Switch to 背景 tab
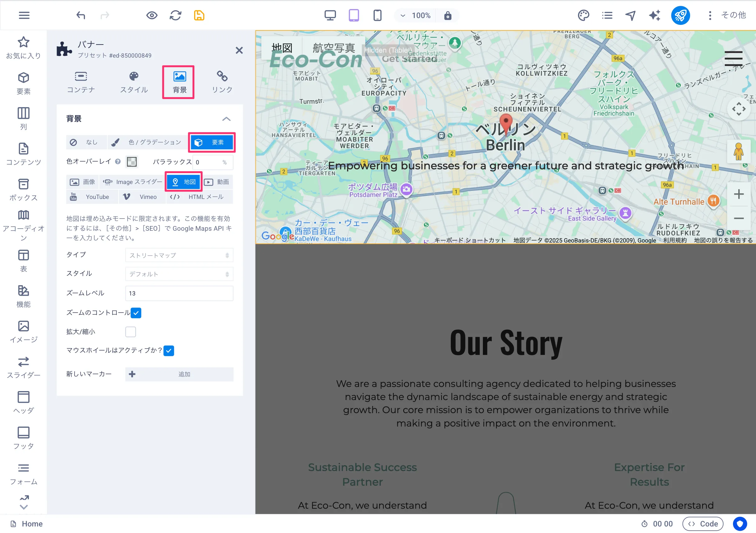The image size is (756, 533). point(180,82)
